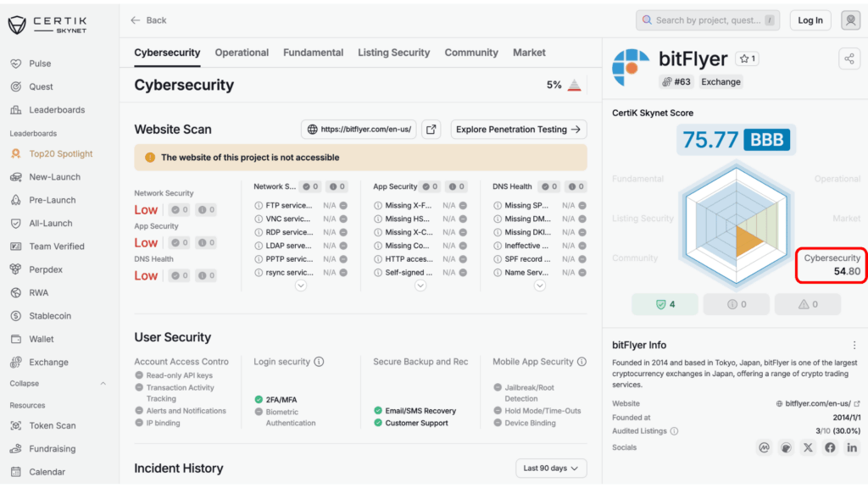Click the search by project input field

(x=708, y=20)
